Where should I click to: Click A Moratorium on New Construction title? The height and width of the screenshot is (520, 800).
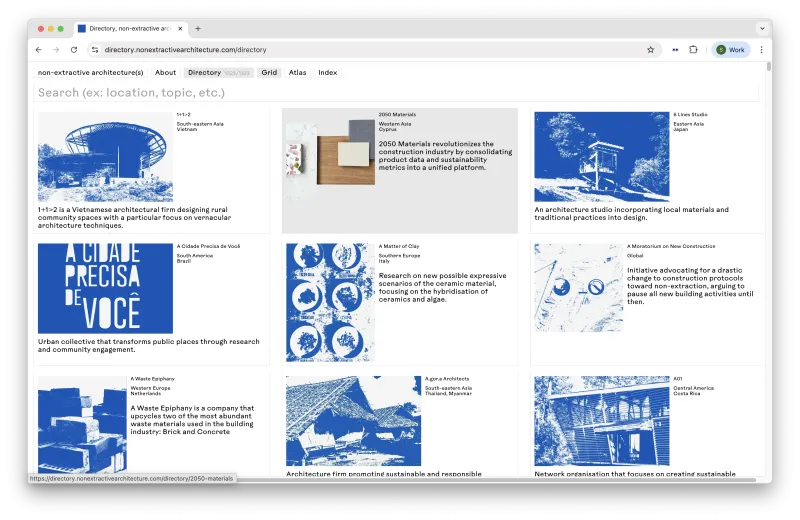[671, 246]
